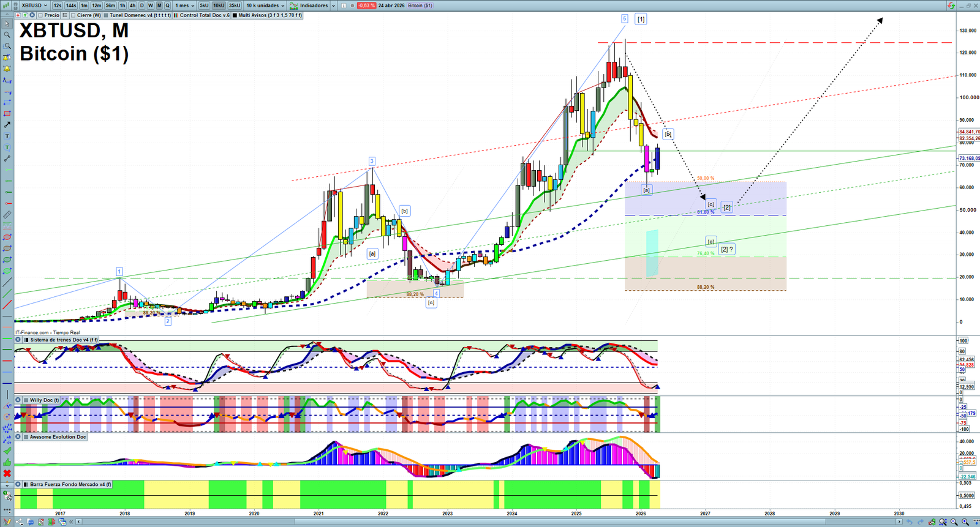Switch to the D daily timeframe
Viewport: 980px width, 527px height.
coord(142,6)
